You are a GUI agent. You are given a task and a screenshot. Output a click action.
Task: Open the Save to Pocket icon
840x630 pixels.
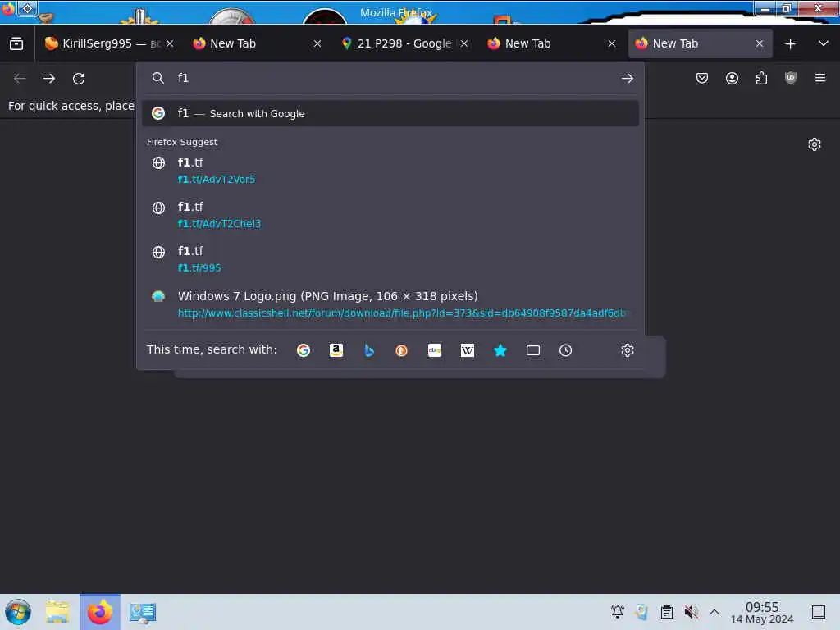[x=702, y=78]
